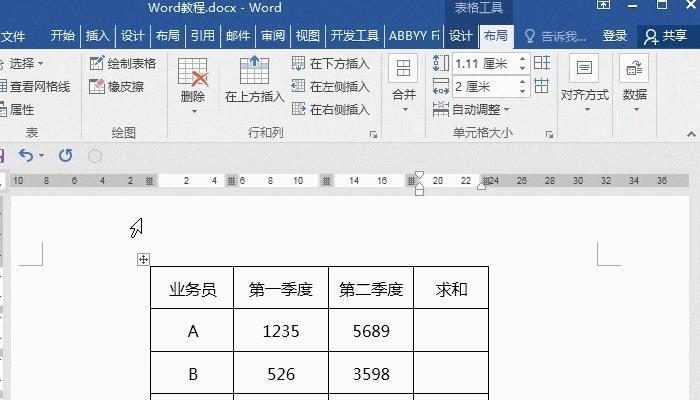Viewport: 700px width, 400px height.
Task: Click the row height icon
Action: (441, 63)
